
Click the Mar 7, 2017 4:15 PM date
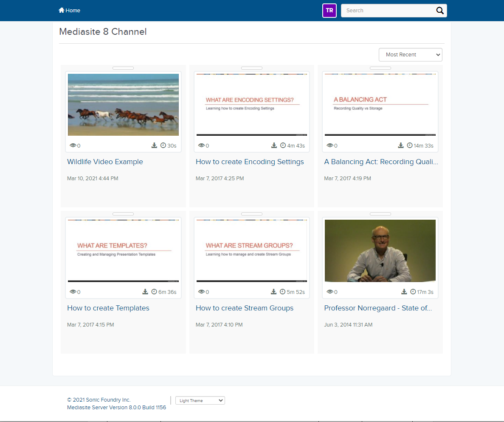(x=90, y=325)
